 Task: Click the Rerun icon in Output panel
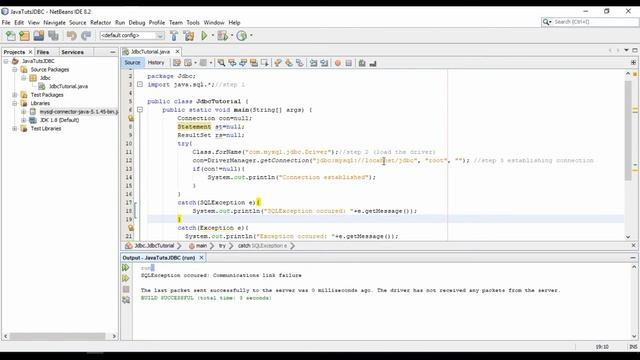point(126,268)
